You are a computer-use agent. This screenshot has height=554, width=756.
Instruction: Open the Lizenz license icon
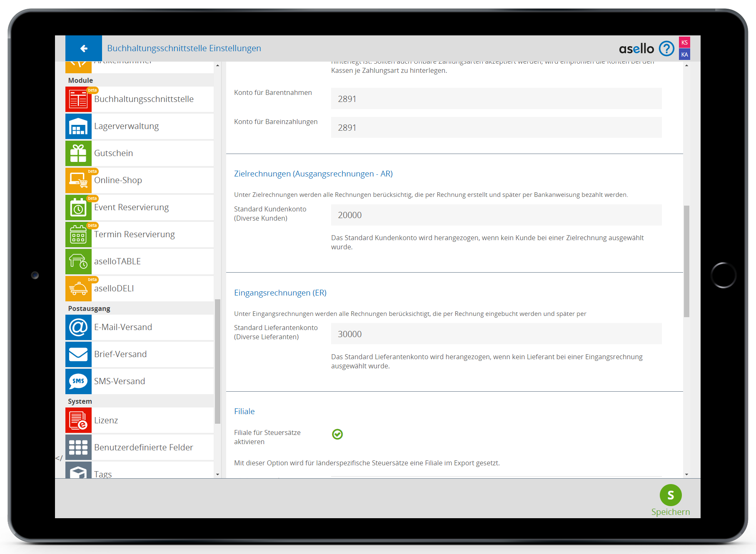click(x=78, y=420)
